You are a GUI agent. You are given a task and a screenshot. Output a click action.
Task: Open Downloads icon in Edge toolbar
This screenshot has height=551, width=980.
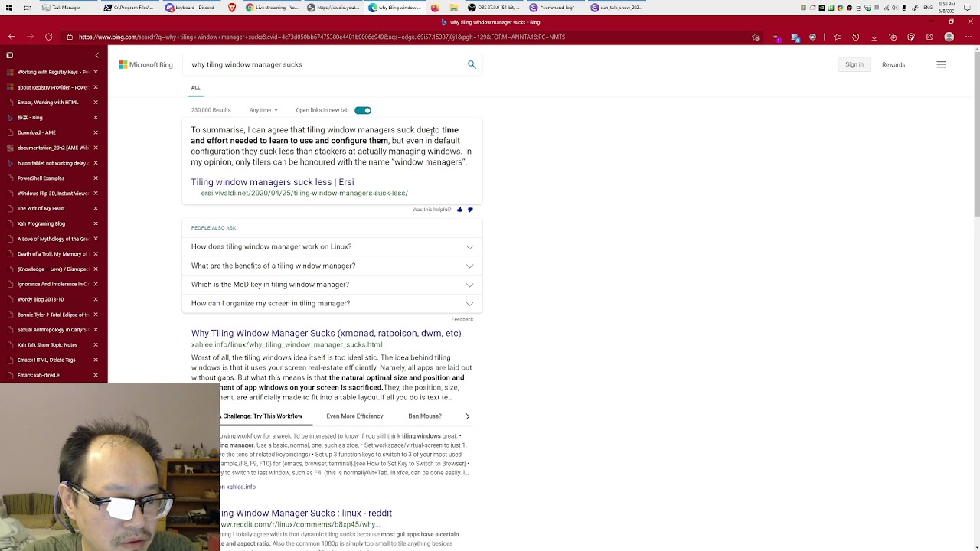(x=874, y=37)
